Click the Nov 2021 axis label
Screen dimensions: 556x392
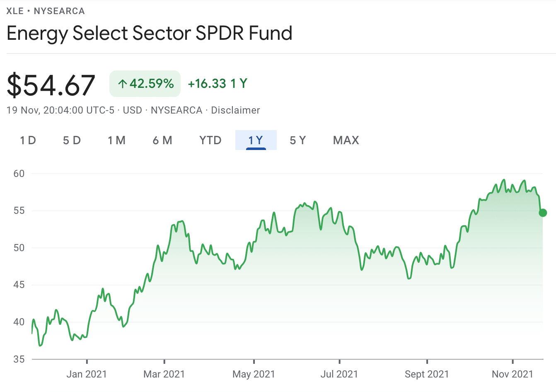click(x=512, y=374)
